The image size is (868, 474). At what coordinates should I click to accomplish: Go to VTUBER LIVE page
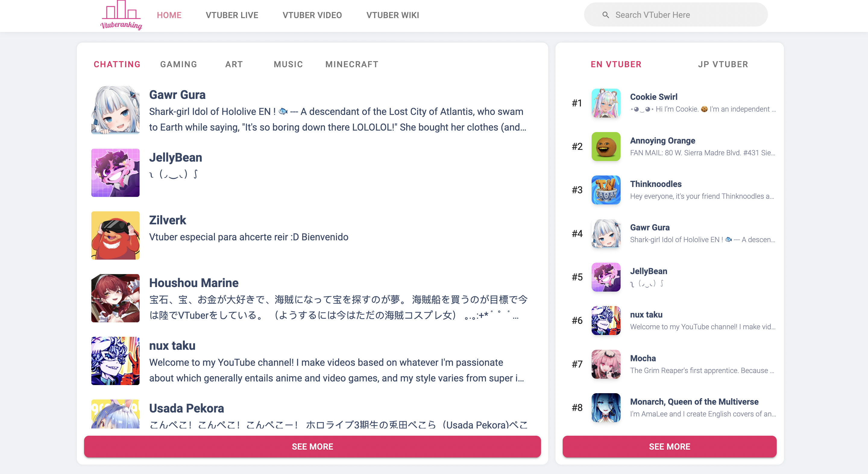(x=232, y=15)
